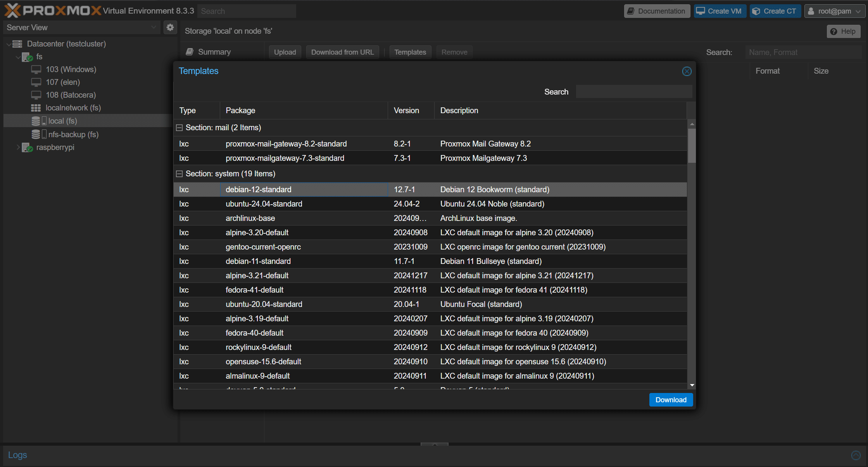Viewport: 868px width, 467px height.
Task: Select the debian-11-standard template
Action: point(430,262)
